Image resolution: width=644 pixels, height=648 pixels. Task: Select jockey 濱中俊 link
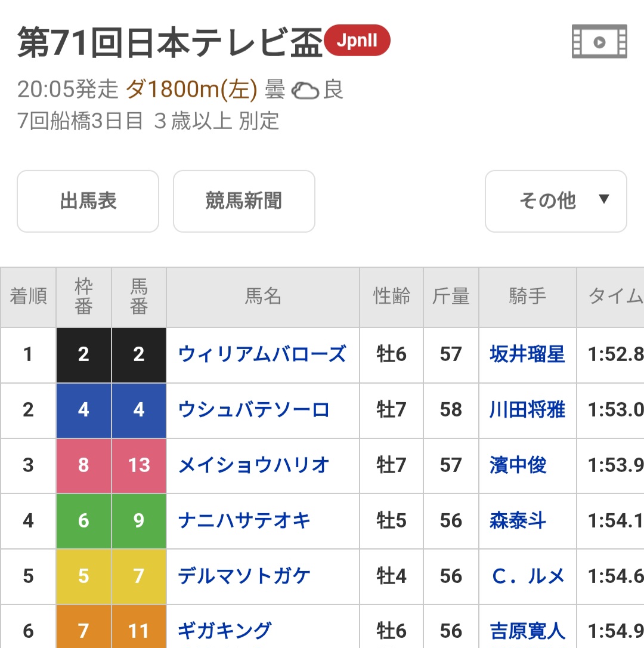pos(518,465)
